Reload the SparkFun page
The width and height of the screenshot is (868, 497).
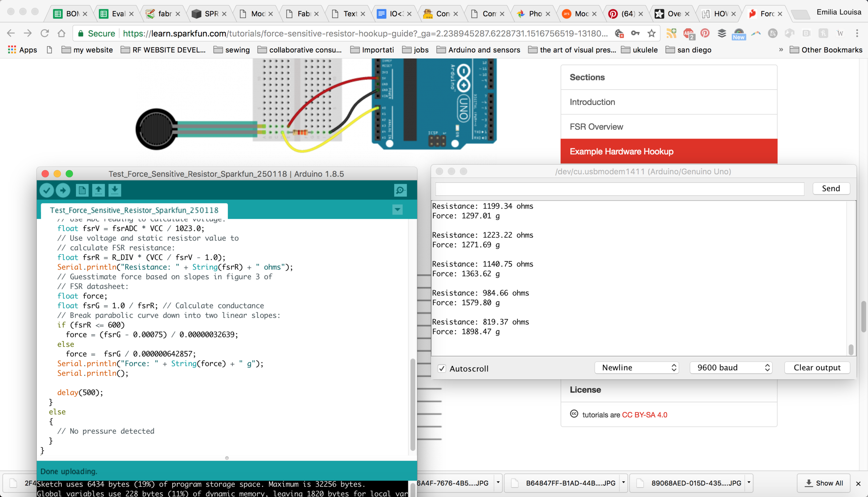click(x=45, y=33)
